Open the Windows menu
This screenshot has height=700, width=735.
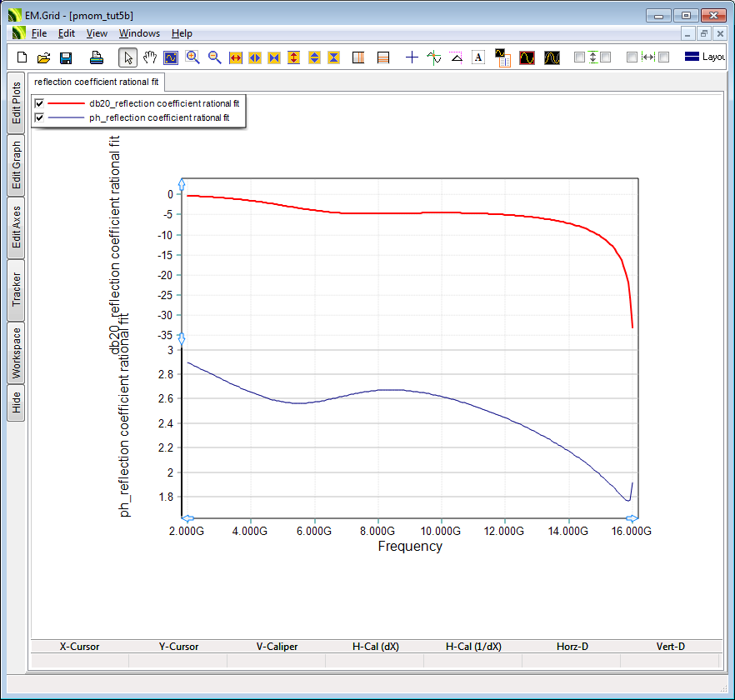139,33
